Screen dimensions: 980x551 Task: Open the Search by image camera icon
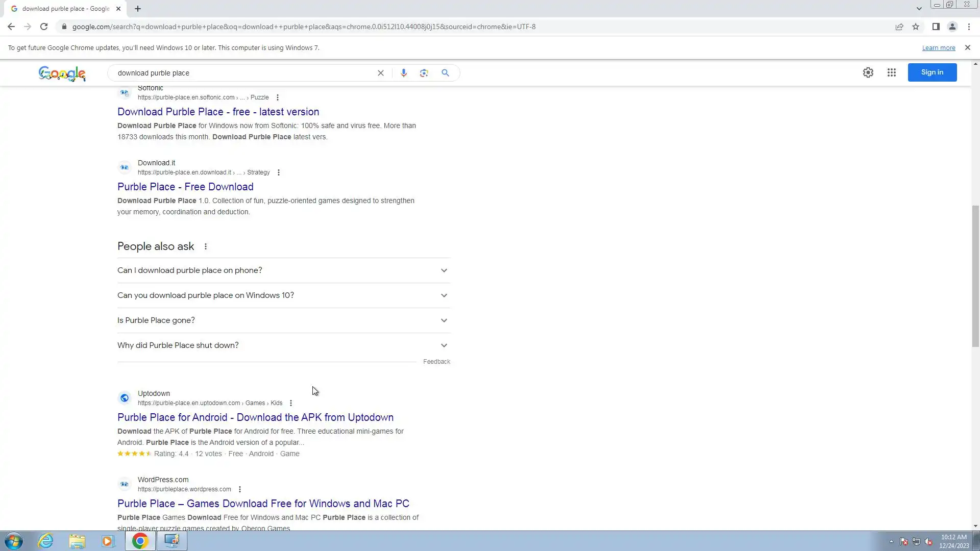click(424, 73)
